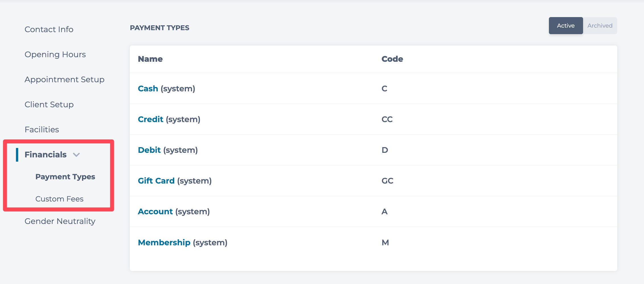Open Custom Fees submenu item

coord(59,199)
